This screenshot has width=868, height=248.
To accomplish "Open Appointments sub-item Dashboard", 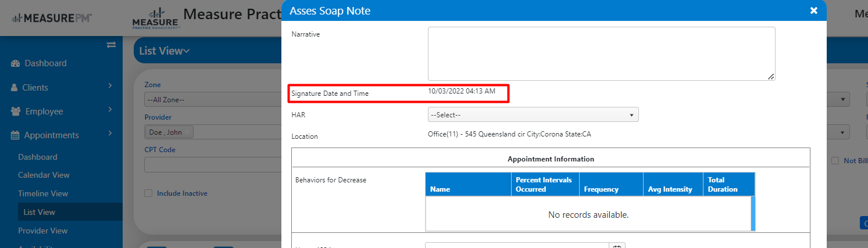I will [x=38, y=157].
